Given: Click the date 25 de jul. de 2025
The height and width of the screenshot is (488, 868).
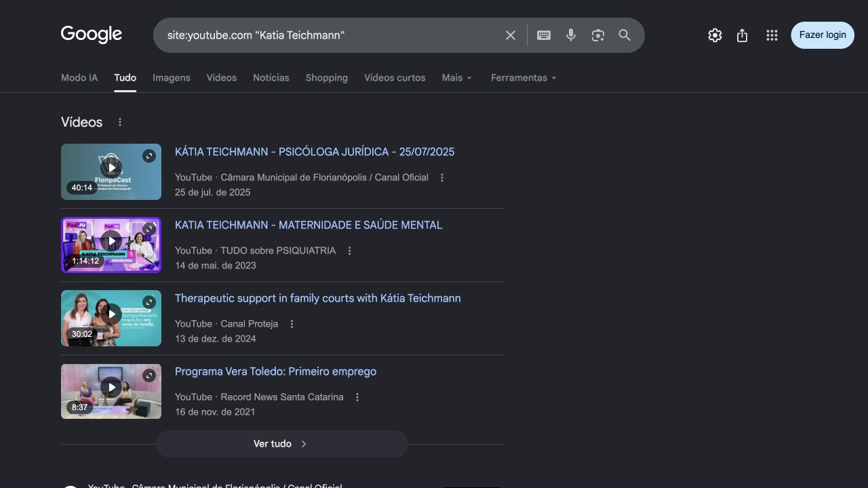Looking at the screenshot, I should (x=213, y=192).
